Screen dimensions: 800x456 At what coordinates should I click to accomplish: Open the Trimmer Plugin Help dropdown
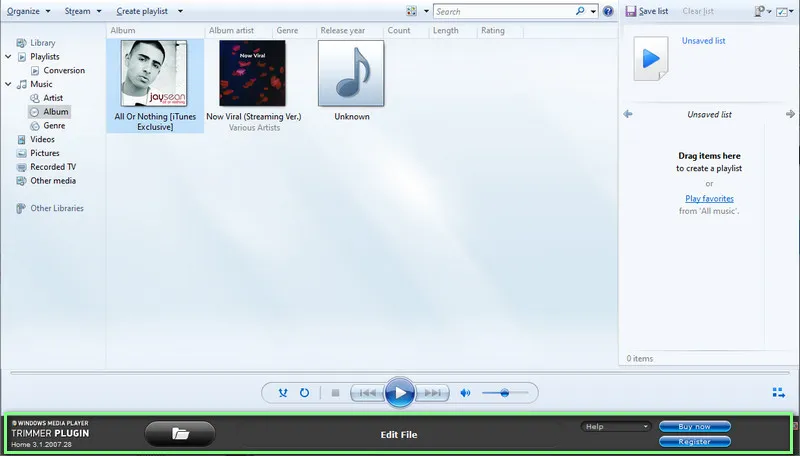click(x=615, y=426)
